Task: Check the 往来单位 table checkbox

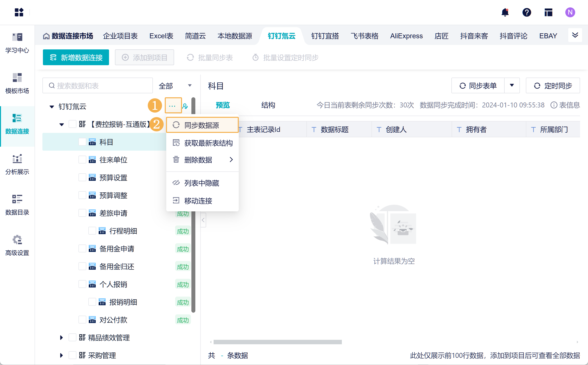Action: pos(82,160)
